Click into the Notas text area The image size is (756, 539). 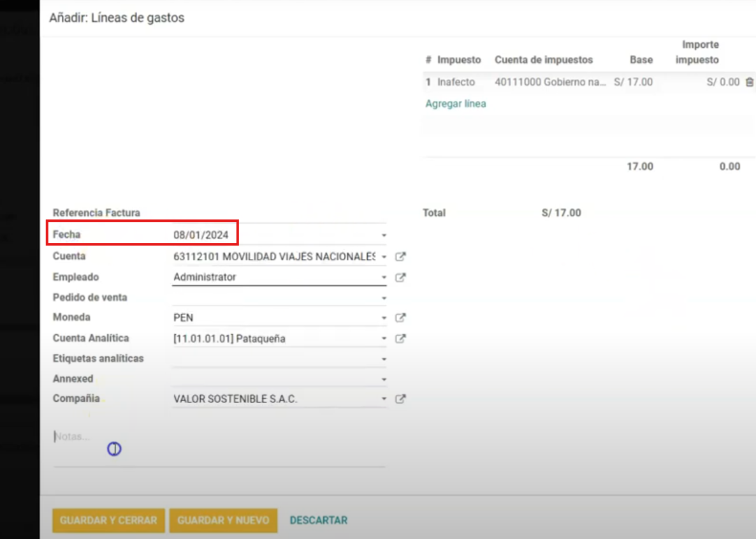[x=217, y=445]
